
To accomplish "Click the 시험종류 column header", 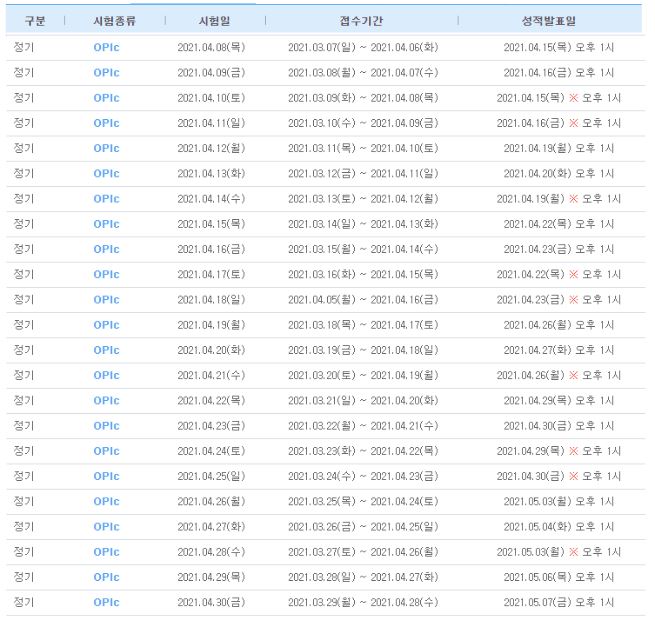I will (x=114, y=21).
